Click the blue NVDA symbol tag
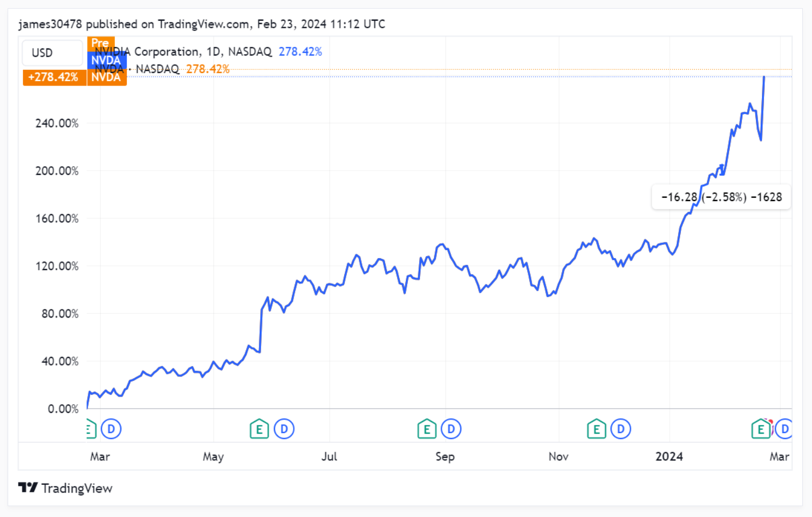 click(x=106, y=60)
